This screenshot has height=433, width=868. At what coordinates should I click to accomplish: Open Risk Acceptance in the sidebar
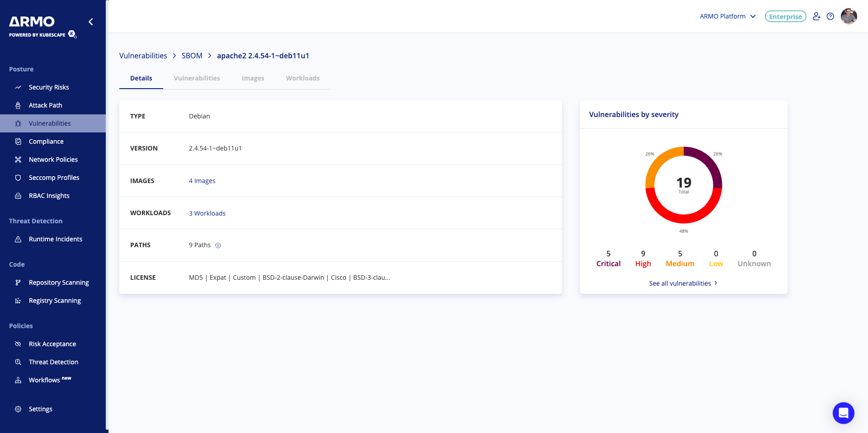tap(53, 344)
